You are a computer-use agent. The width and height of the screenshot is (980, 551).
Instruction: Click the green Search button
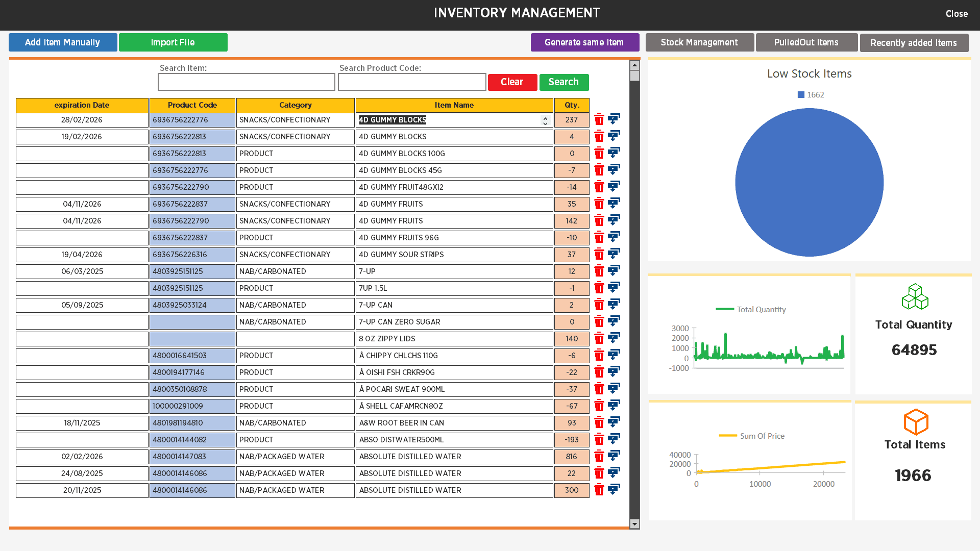(564, 82)
